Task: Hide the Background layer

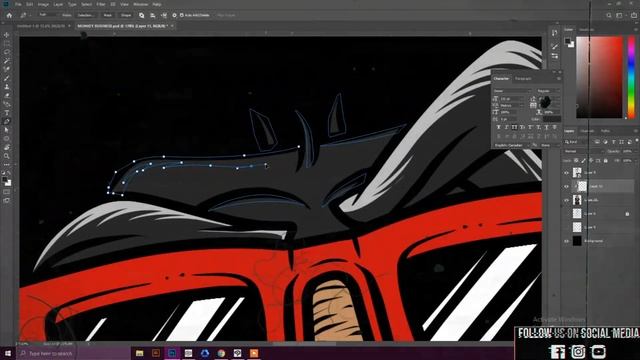Action: 566,241
